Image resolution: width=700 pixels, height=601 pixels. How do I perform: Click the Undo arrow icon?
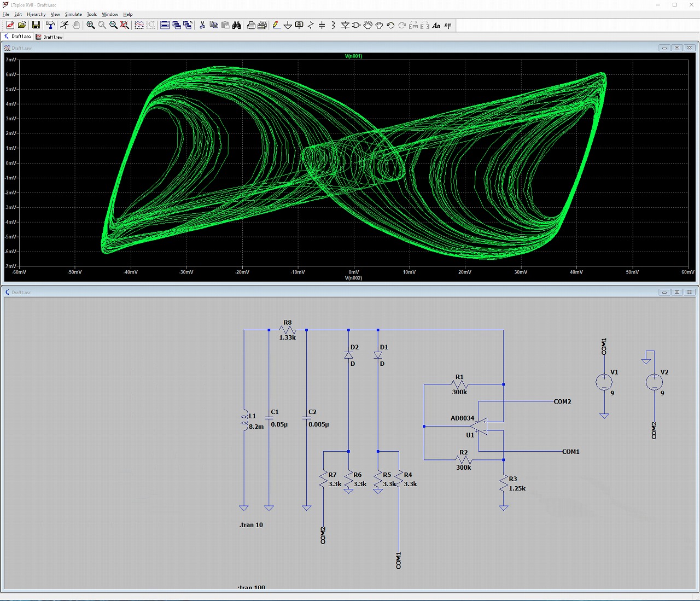(390, 25)
